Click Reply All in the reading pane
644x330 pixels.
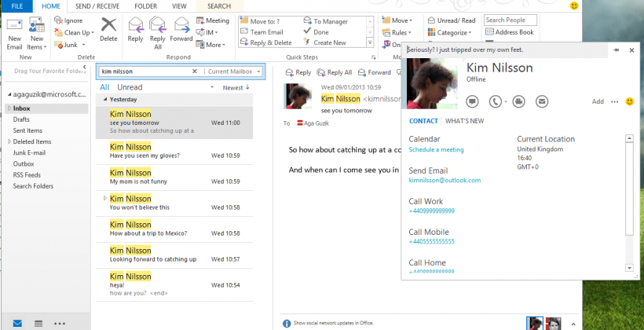pos(335,73)
